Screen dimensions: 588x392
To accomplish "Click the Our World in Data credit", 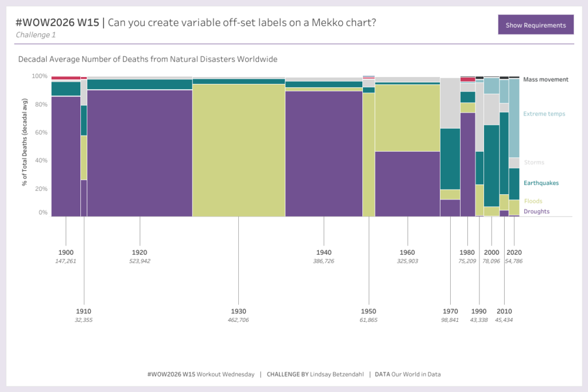I will [416, 374].
